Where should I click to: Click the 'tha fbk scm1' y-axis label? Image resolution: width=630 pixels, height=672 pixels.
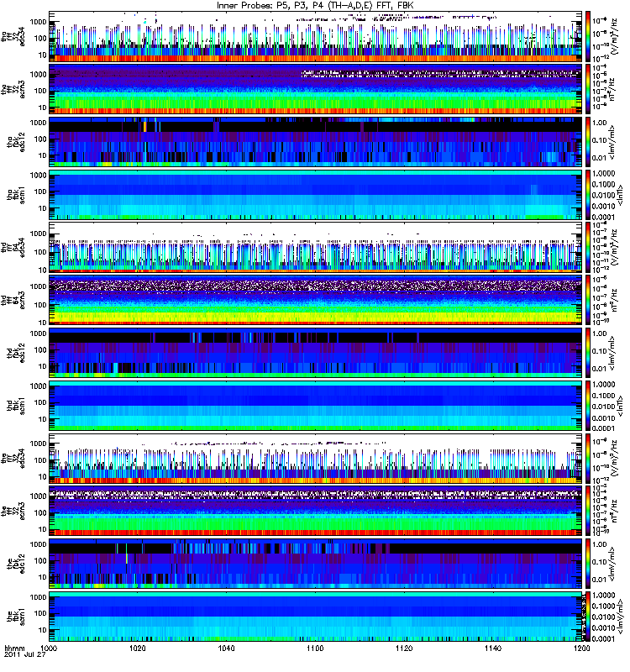point(16,195)
